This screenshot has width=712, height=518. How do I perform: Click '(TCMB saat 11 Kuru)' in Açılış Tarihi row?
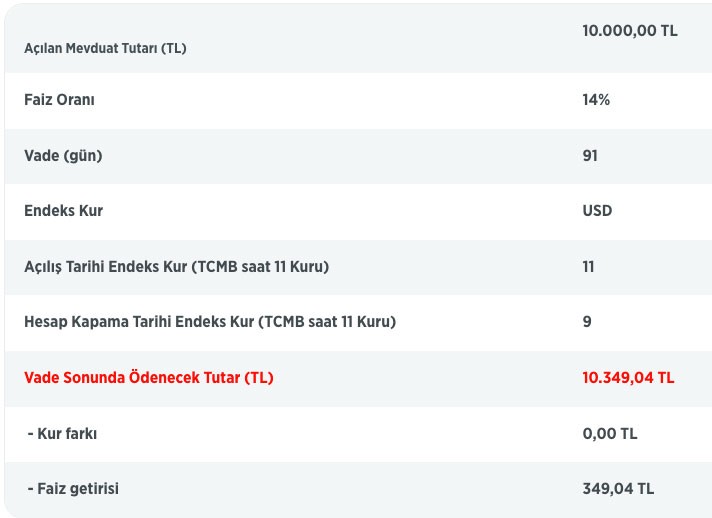pyautogui.click(x=264, y=267)
